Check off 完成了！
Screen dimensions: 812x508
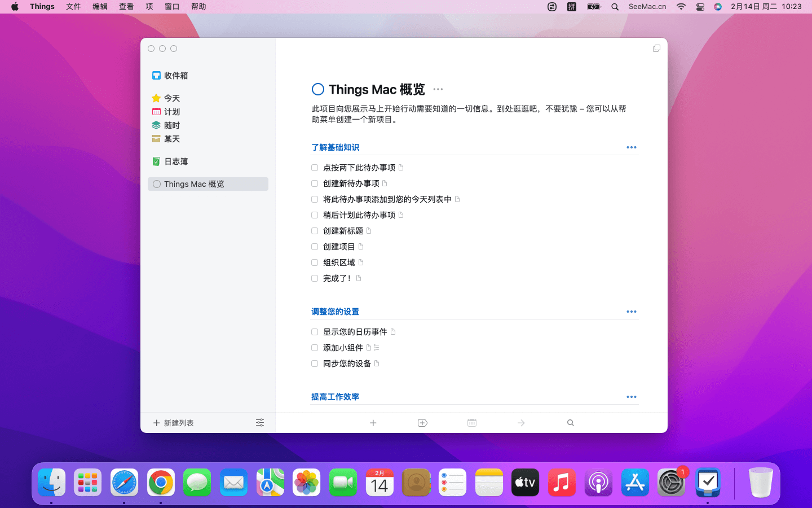coord(315,278)
